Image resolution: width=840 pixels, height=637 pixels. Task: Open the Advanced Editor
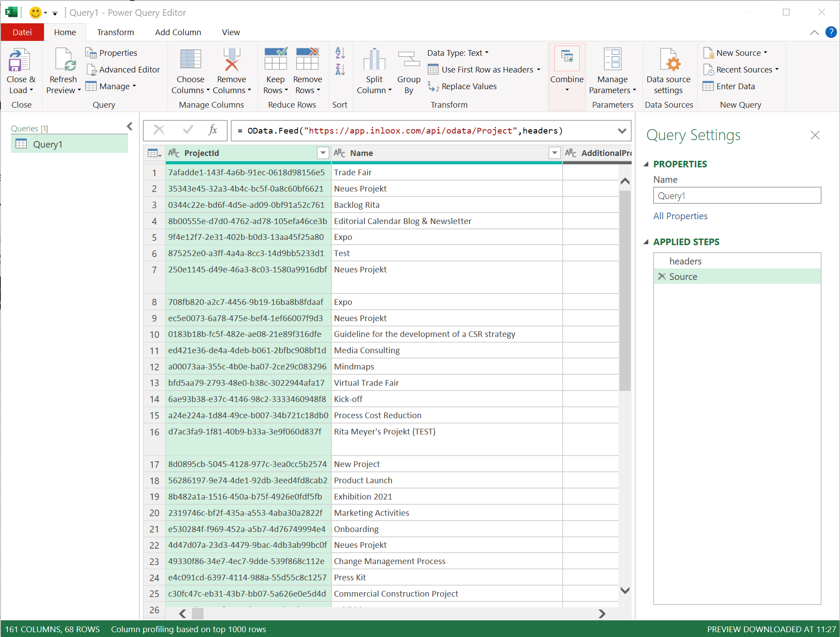[123, 69]
